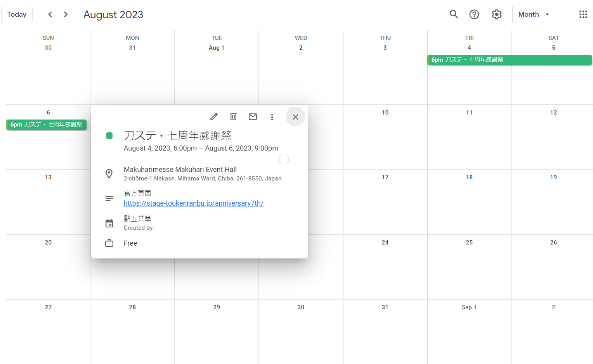Screen dimensions: 593x364
Task: Select the 6pm event on Sunday 6
Action: tap(46, 125)
